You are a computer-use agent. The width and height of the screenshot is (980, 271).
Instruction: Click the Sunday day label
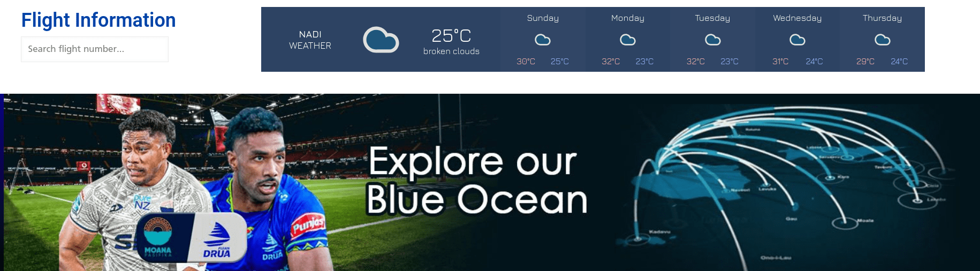[x=543, y=18]
